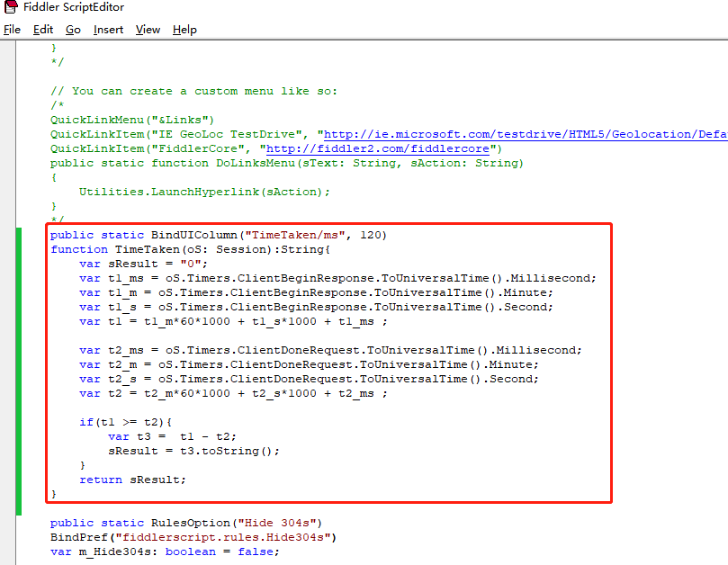Click the QuickLinkItem("FiddlerCore" text
Viewport: 728px width, 565px height.
click(151, 148)
